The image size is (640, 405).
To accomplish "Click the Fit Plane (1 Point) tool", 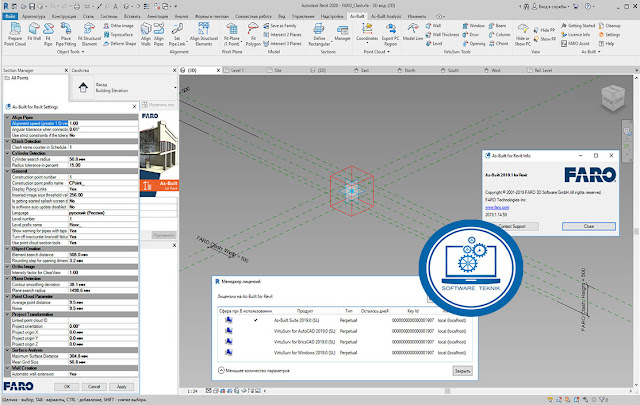I will coord(232,34).
